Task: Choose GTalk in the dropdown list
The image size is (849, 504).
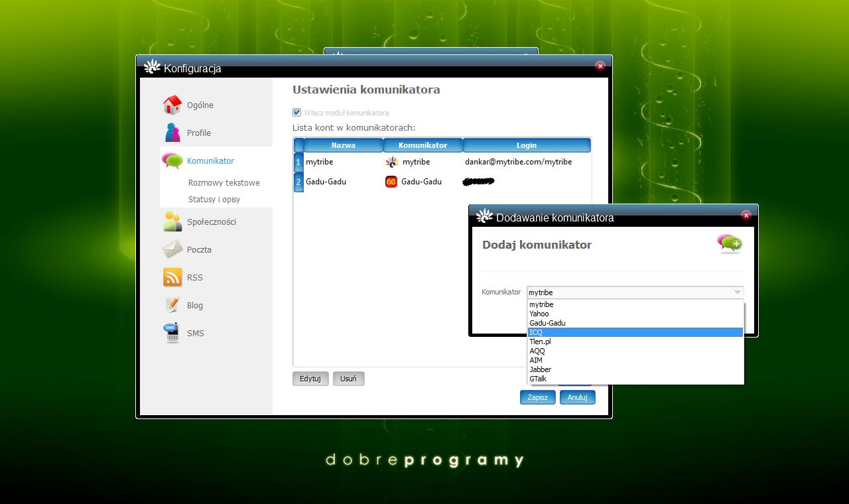Action: pyautogui.click(x=635, y=379)
